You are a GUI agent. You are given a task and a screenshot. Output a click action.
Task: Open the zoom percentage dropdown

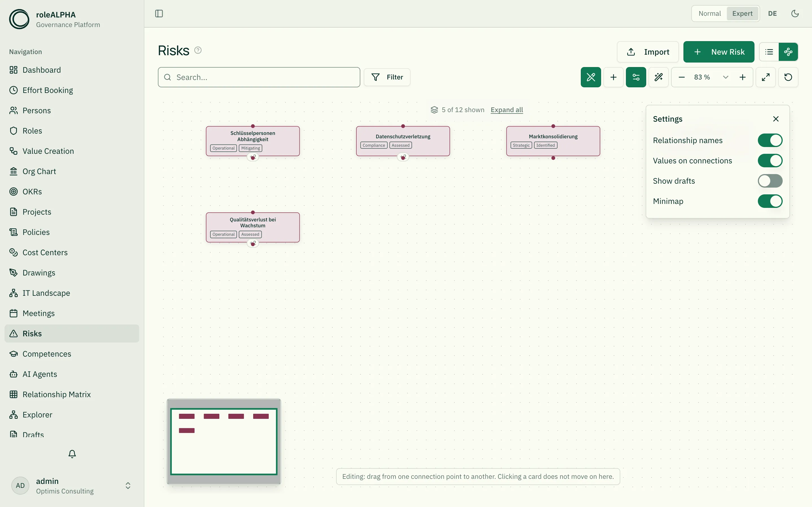tap(725, 77)
